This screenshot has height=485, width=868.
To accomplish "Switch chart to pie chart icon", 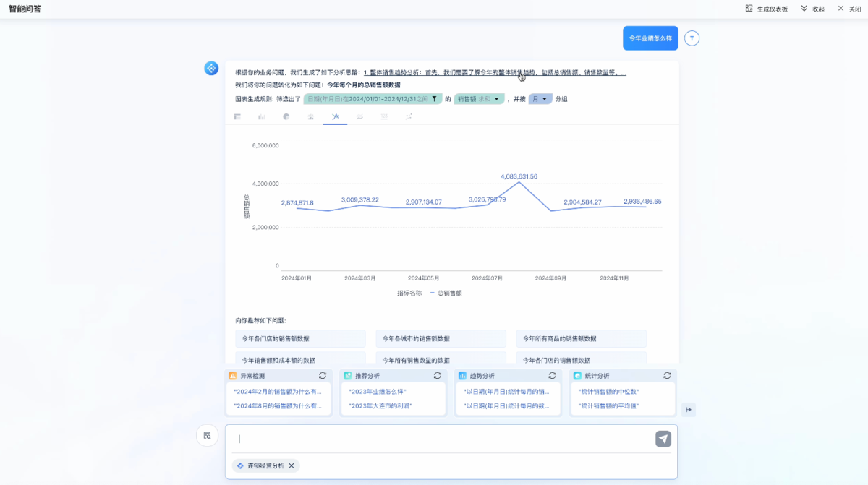I will 286,116.
